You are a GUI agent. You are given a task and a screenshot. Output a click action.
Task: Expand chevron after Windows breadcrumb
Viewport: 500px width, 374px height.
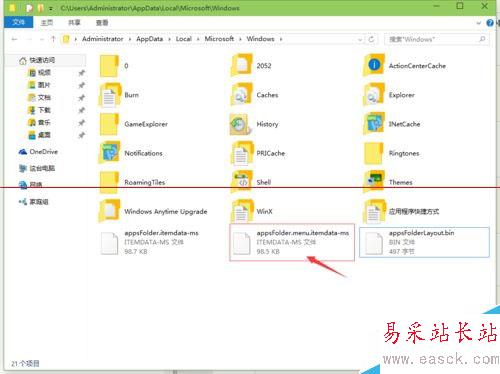281,39
